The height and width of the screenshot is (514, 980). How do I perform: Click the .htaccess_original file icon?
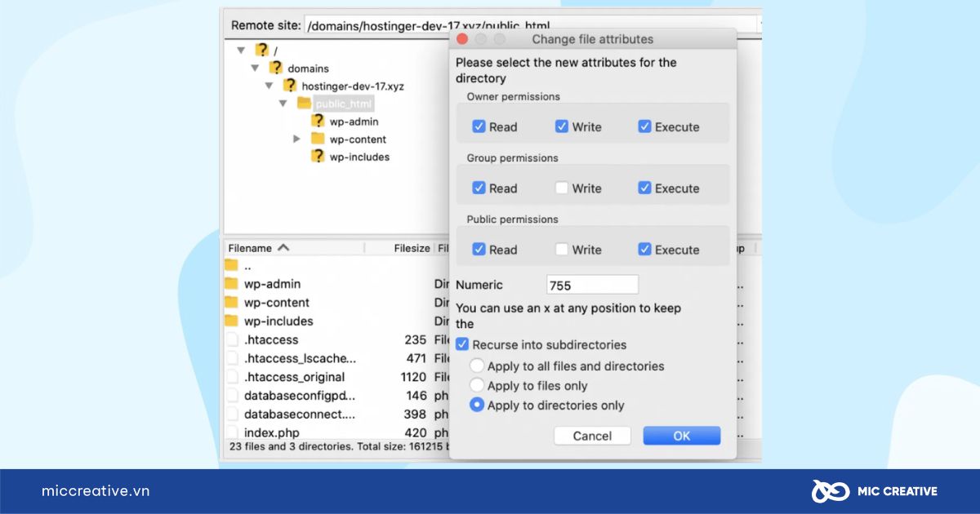[231, 377]
